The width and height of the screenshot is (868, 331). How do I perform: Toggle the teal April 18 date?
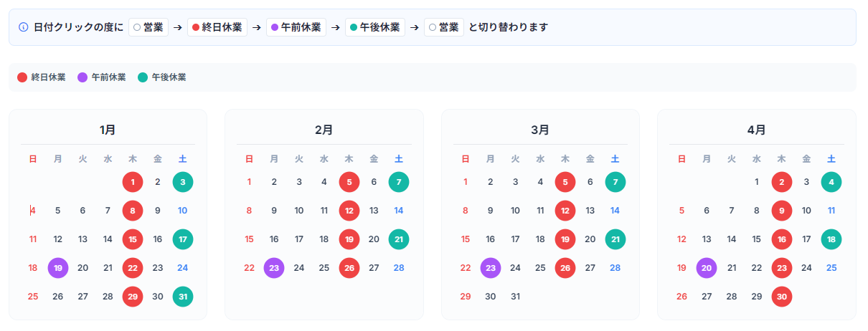point(831,239)
